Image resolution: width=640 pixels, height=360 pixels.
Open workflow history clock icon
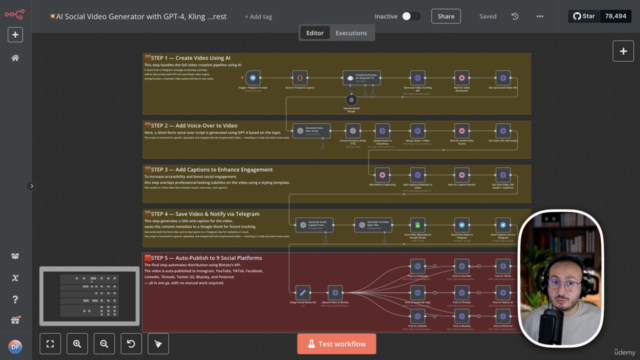click(515, 16)
